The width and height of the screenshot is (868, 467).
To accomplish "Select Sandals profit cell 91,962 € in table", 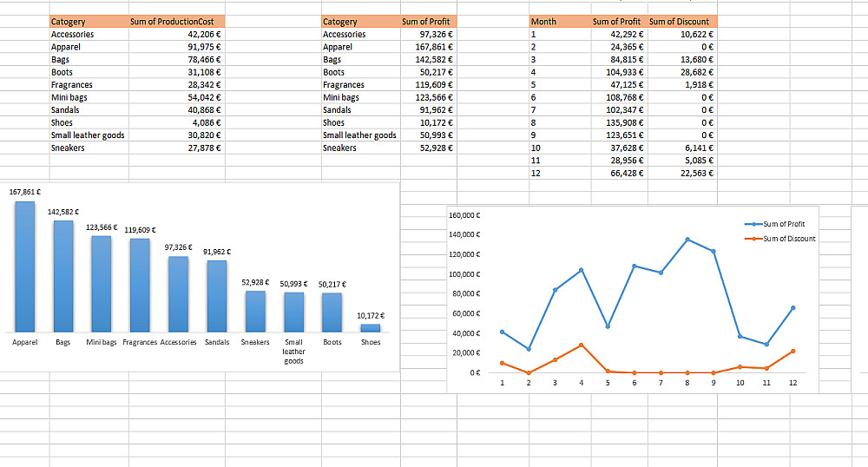I will point(429,109).
